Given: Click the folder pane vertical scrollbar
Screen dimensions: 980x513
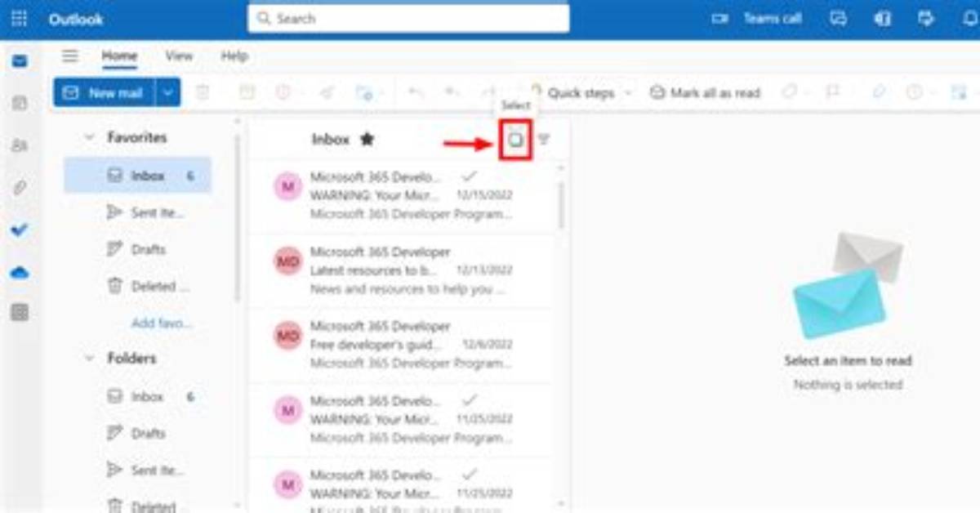Looking at the screenshot, I should coord(238,216).
